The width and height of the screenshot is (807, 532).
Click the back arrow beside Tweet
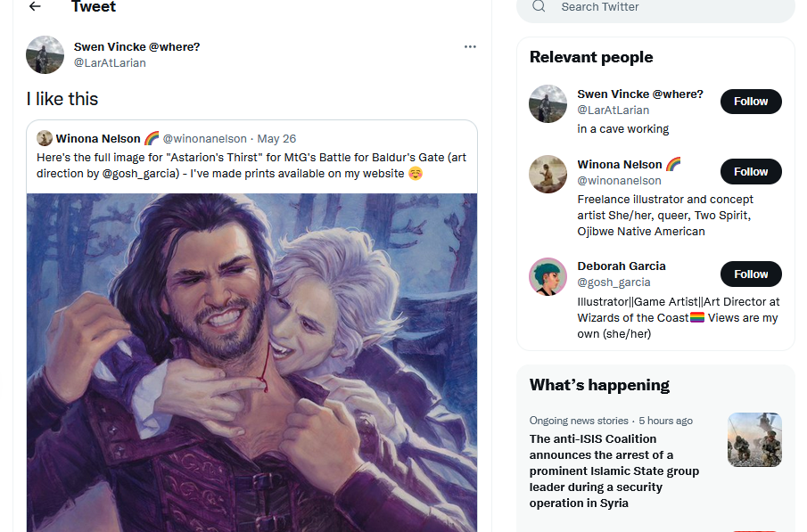(x=35, y=7)
